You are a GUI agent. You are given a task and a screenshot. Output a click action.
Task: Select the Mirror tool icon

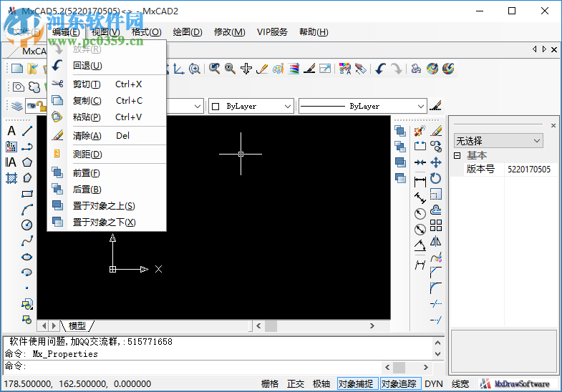coord(436,241)
